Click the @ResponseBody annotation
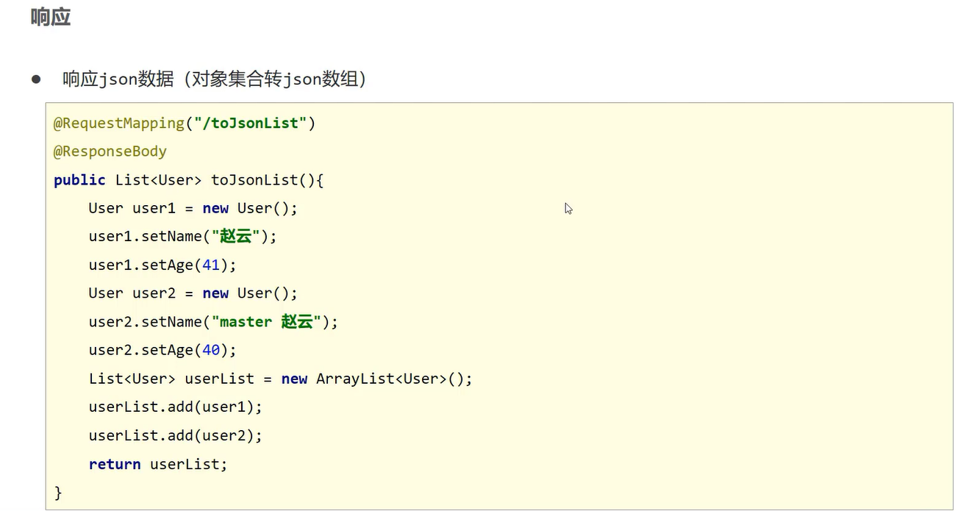Viewport: 980px width, 511px height. tap(110, 151)
